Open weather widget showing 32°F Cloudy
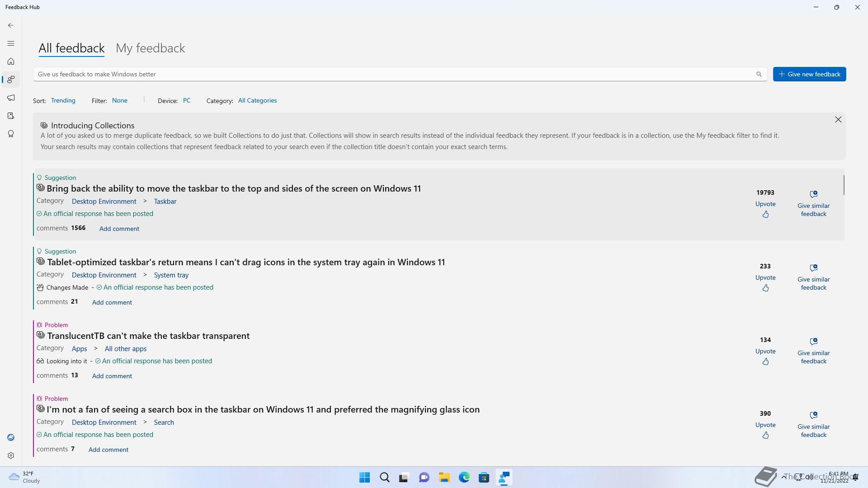The width and height of the screenshot is (868, 488). coord(25,477)
